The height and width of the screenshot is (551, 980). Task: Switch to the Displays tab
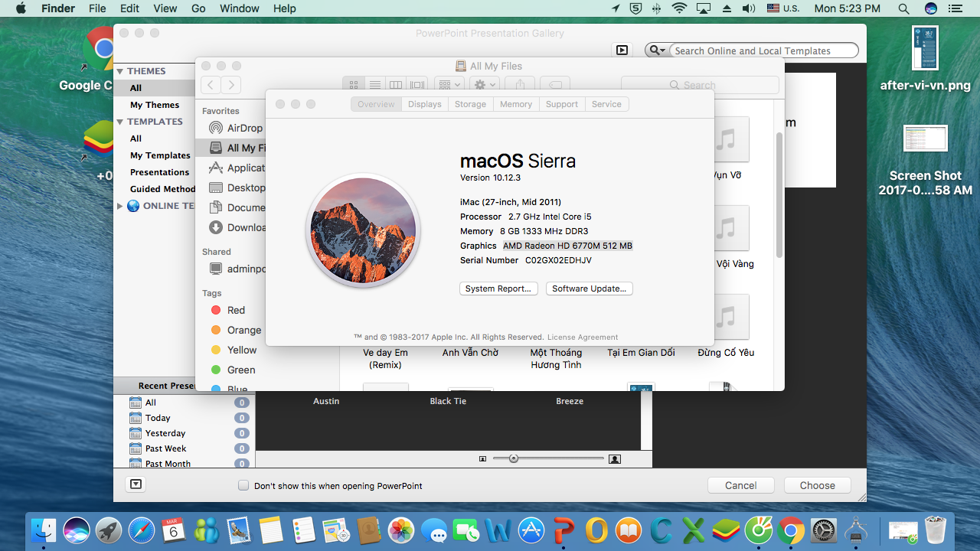click(x=424, y=104)
